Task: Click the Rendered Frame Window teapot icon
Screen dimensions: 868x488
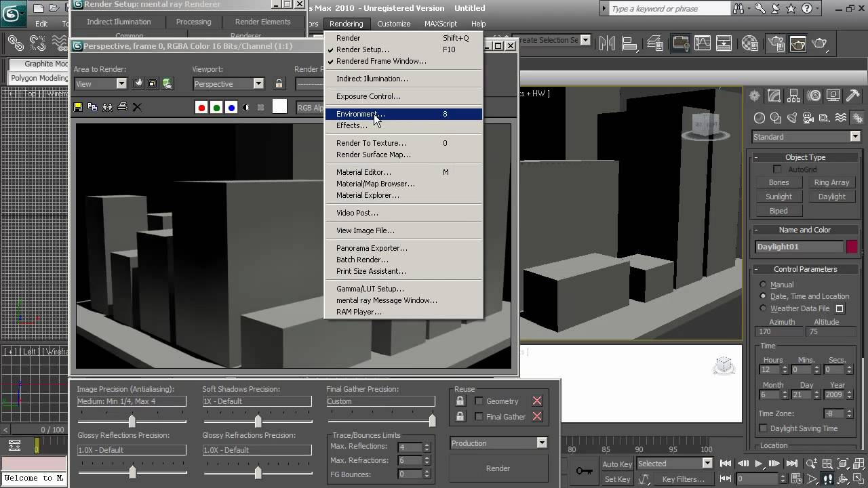Action: point(798,43)
